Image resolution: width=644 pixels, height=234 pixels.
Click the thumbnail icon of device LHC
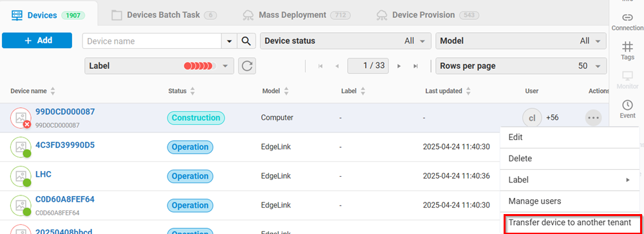pos(21,176)
